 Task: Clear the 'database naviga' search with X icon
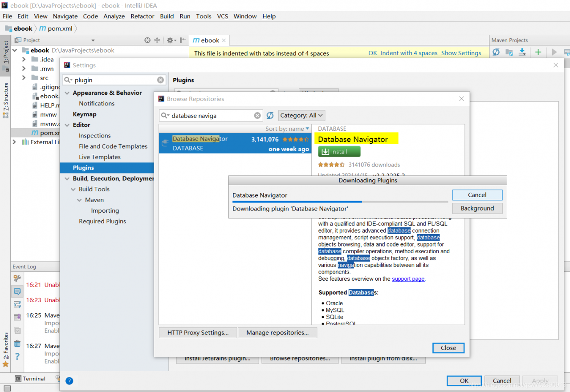(257, 116)
